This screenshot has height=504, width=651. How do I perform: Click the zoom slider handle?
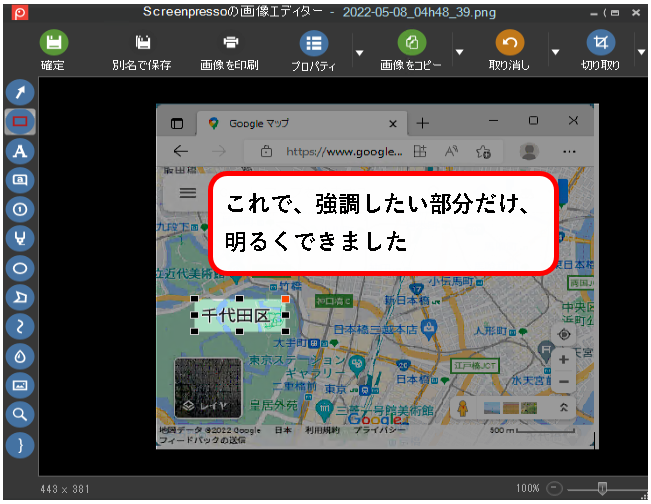602,489
